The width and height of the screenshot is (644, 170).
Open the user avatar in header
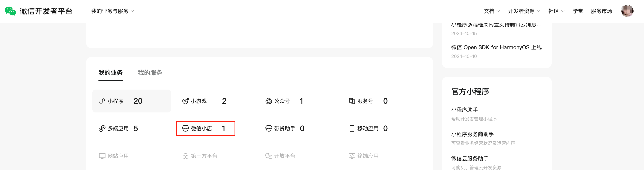[627, 11]
